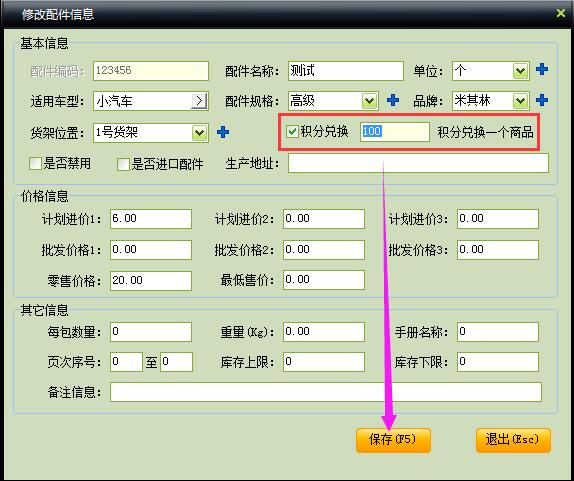The height and width of the screenshot is (481, 574).
Task: Select the 积分兑换 points value field
Action: pos(395,132)
